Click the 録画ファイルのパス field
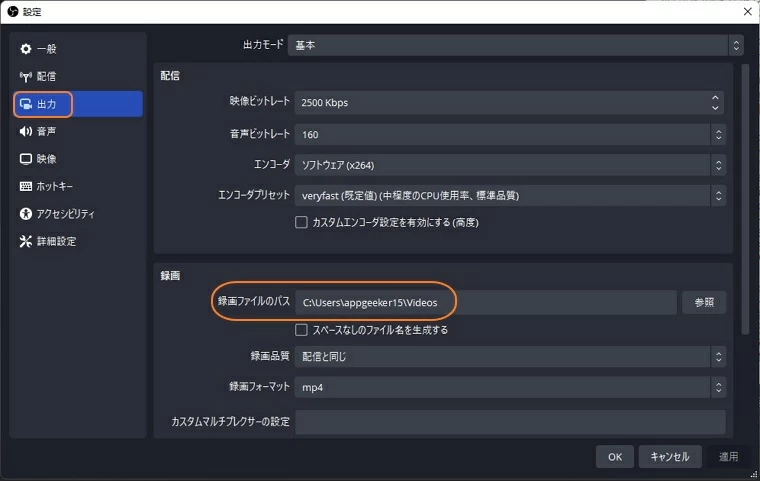 (x=486, y=303)
